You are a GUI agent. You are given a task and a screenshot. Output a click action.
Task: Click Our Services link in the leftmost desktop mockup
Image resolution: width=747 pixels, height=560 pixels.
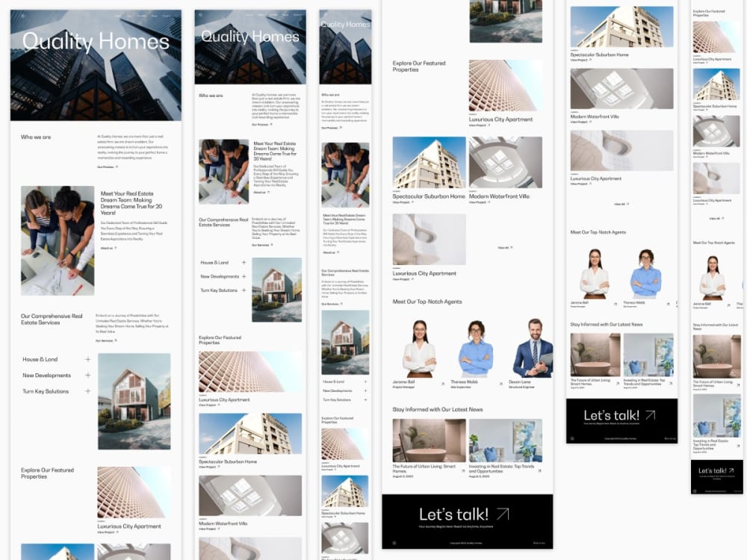click(x=106, y=341)
